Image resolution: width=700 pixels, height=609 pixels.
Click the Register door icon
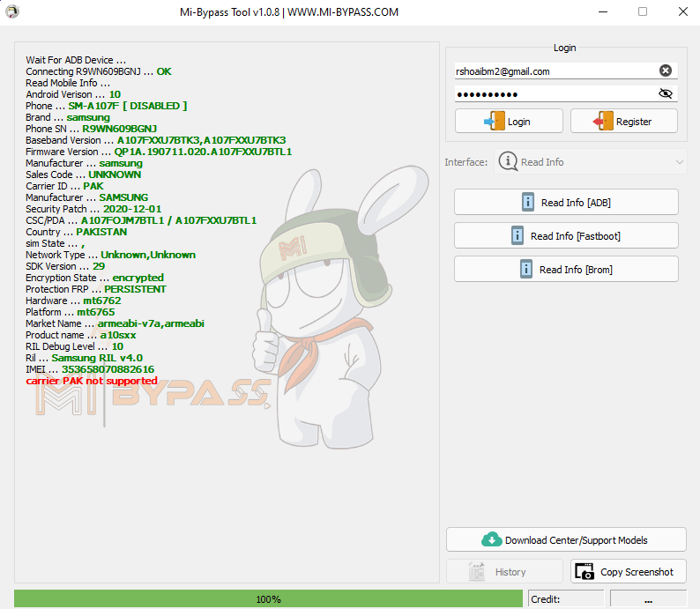[604, 122]
